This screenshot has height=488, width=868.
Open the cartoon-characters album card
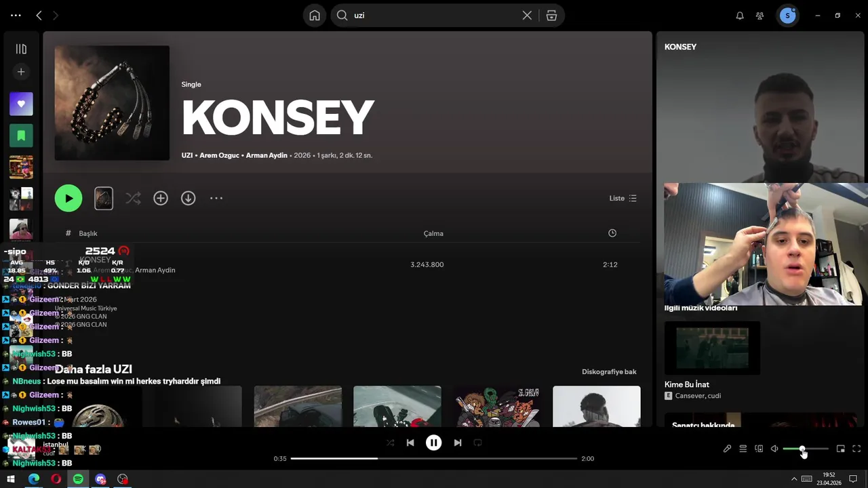pyautogui.click(x=497, y=407)
